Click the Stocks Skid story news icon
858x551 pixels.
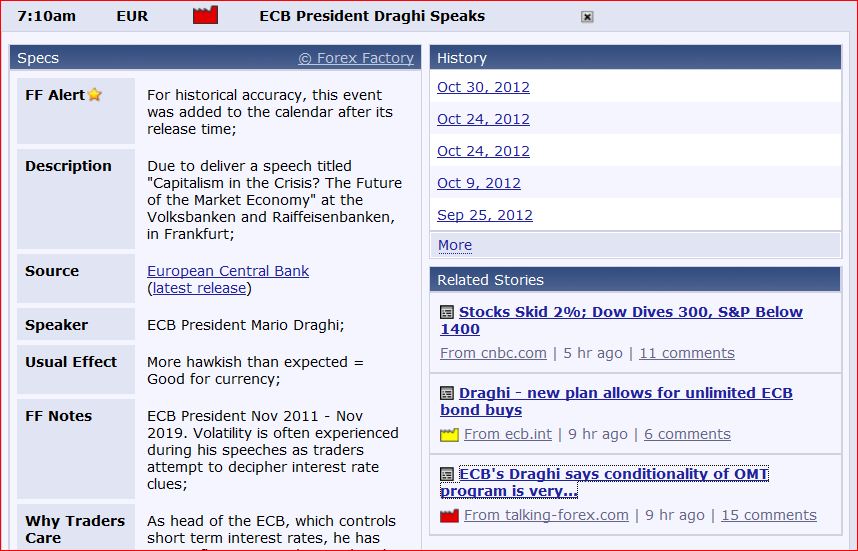click(447, 312)
